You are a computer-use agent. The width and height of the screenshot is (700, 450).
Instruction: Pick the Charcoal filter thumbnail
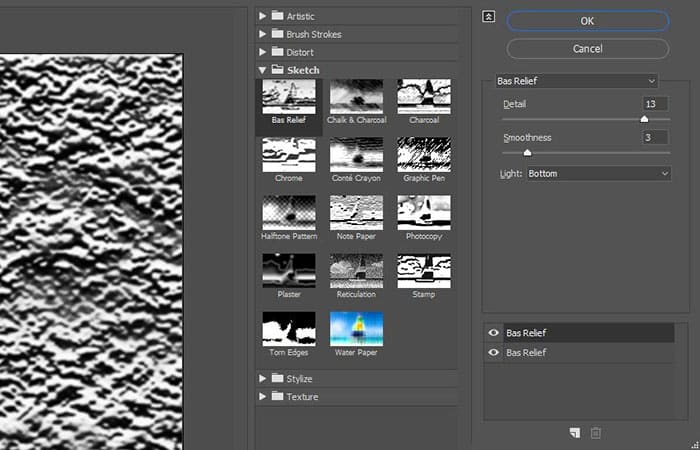tap(424, 97)
